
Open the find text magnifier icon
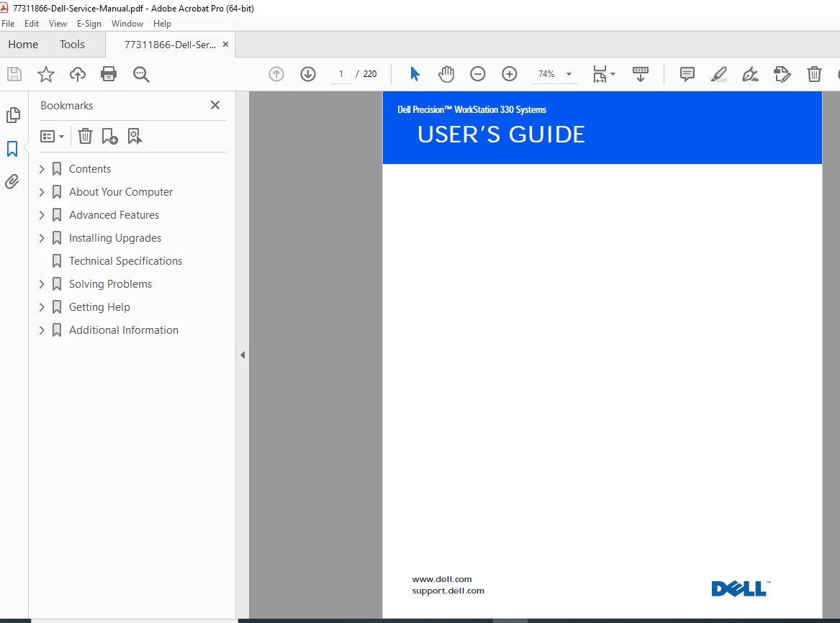141,74
